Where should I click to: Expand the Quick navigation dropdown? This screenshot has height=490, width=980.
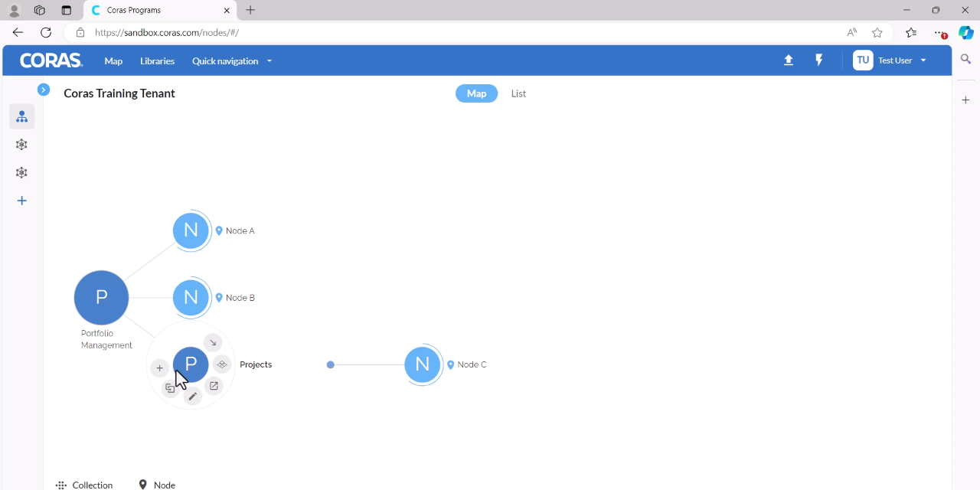point(232,61)
